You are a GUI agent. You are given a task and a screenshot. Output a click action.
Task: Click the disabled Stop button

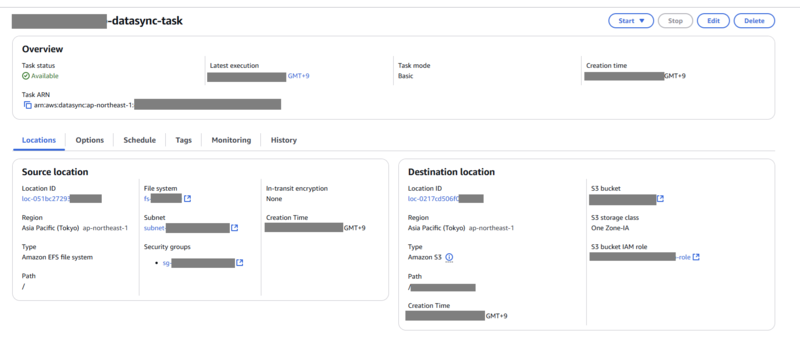coord(676,21)
